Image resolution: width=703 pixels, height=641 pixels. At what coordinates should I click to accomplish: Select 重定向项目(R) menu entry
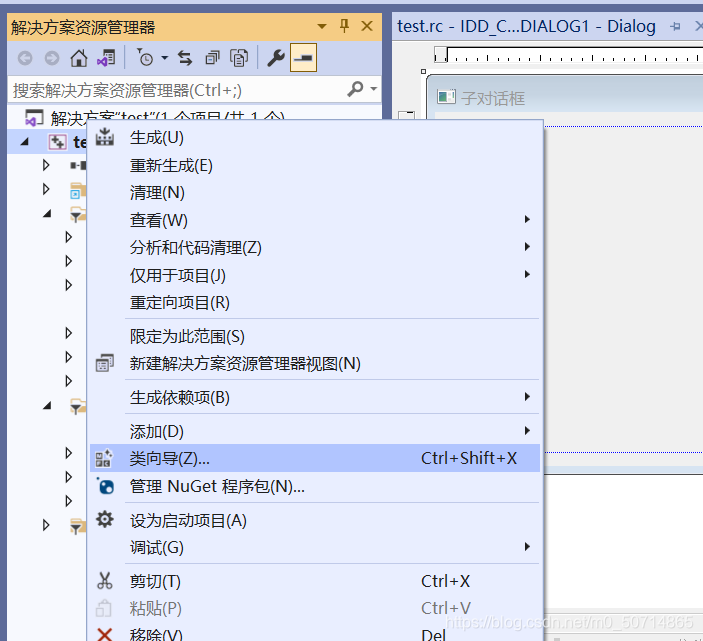tap(314, 303)
